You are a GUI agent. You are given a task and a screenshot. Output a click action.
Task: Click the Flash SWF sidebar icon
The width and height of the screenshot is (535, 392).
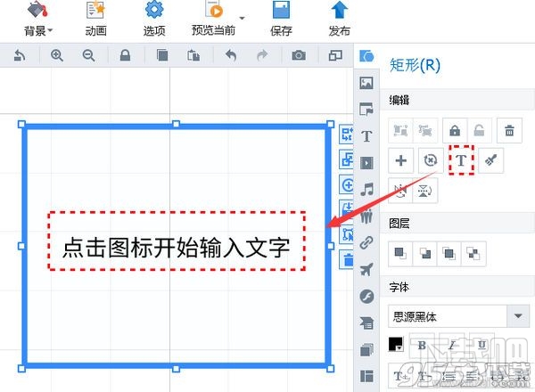click(366, 296)
